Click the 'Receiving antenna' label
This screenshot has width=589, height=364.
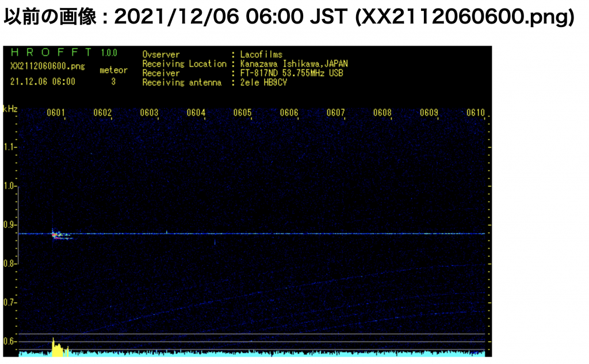[182, 83]
